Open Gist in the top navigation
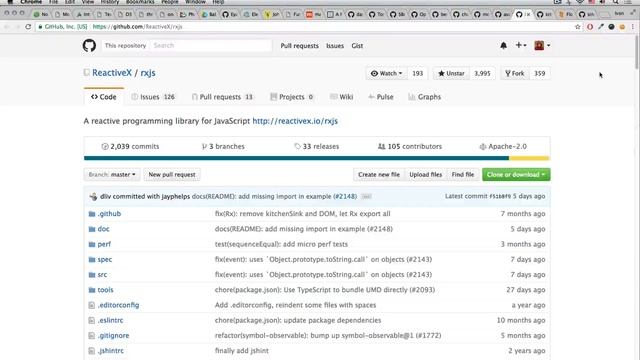Image resolution: width=640 pixels, height=360 pixels. (x=357, y=46)
